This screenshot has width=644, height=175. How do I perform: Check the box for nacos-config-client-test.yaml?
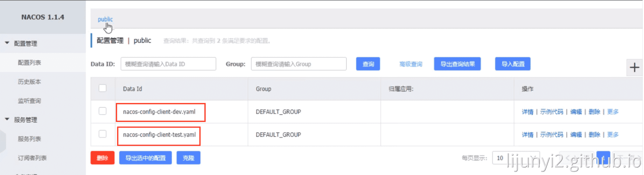(x=103, y=134)
